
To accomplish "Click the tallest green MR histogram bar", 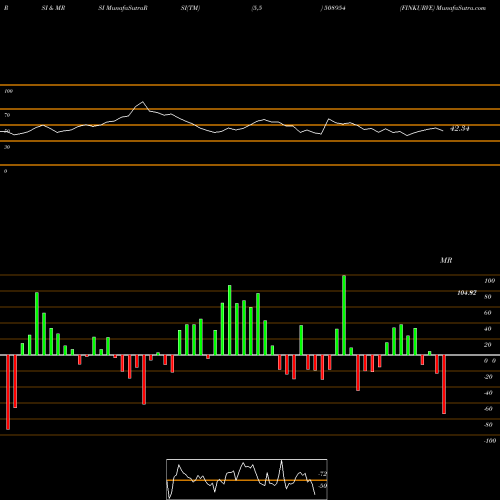I will pos(344,315).
